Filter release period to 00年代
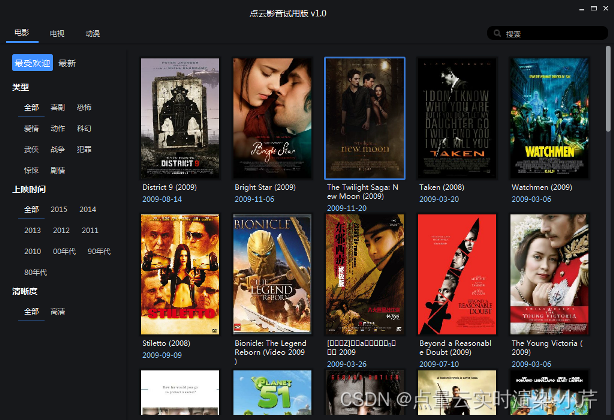614x420 pixels. tap(64, 251)
